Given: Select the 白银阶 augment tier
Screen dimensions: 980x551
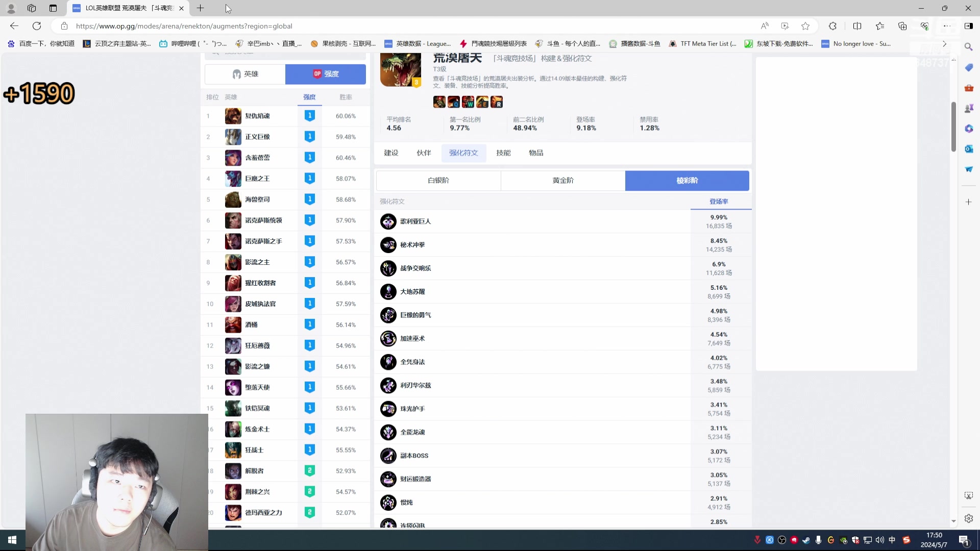Looking at the screenshot, I should [x=438, y=181].
